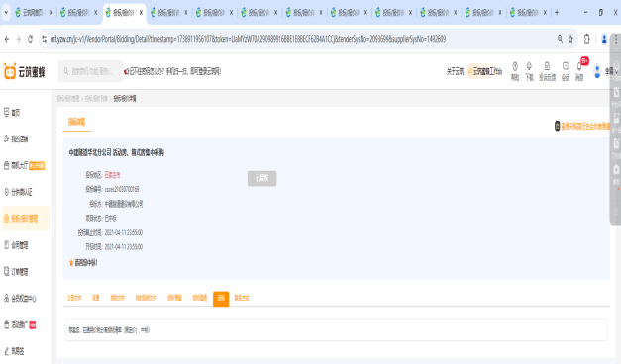Screen dimensions: 621x364
Task: Close the active browser tab
Action: tap(141, 13)
